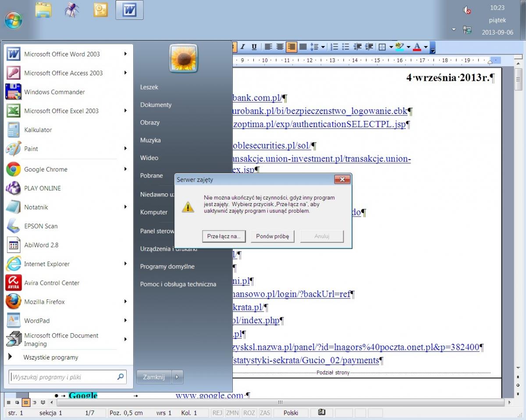Open font color dropdown arrow

(426, 46)
